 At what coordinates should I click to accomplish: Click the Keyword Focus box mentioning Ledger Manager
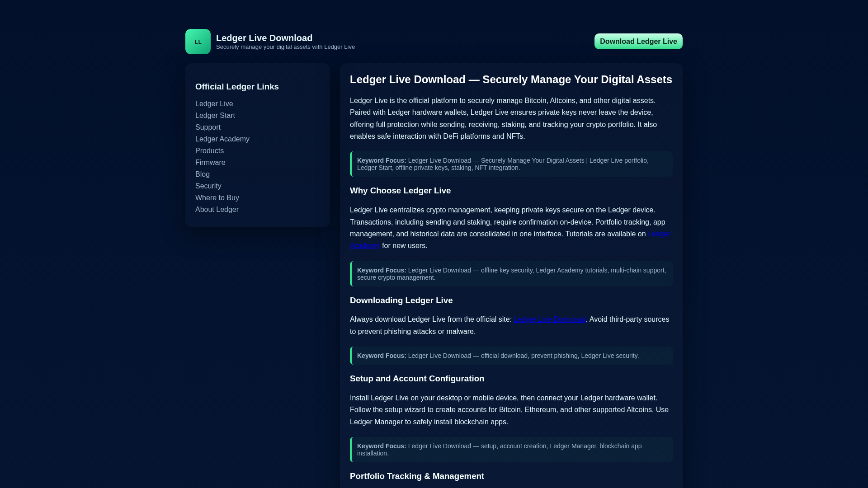pos(511,450)
